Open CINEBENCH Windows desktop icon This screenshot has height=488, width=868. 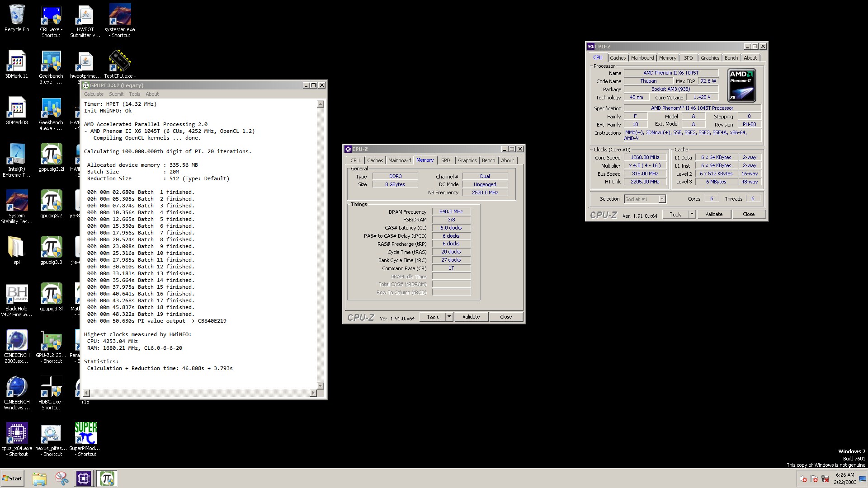coord(17,393)
